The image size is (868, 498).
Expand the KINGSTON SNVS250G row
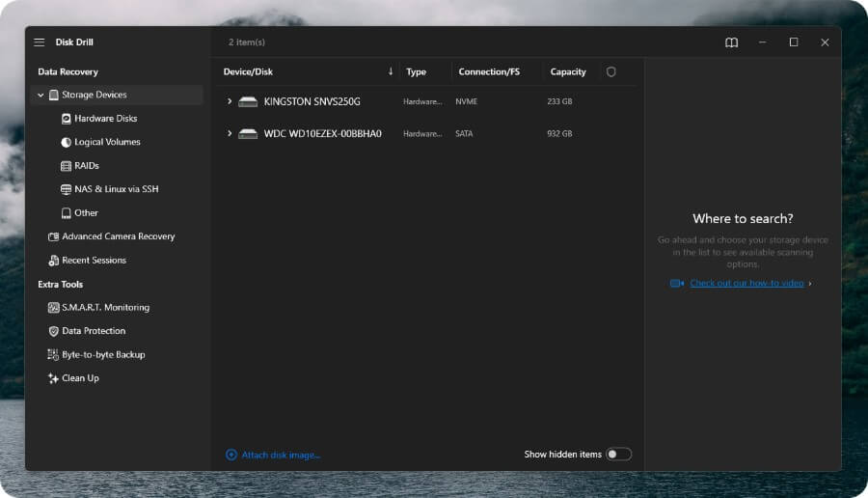pyautogui.click(x=230, y=101)
